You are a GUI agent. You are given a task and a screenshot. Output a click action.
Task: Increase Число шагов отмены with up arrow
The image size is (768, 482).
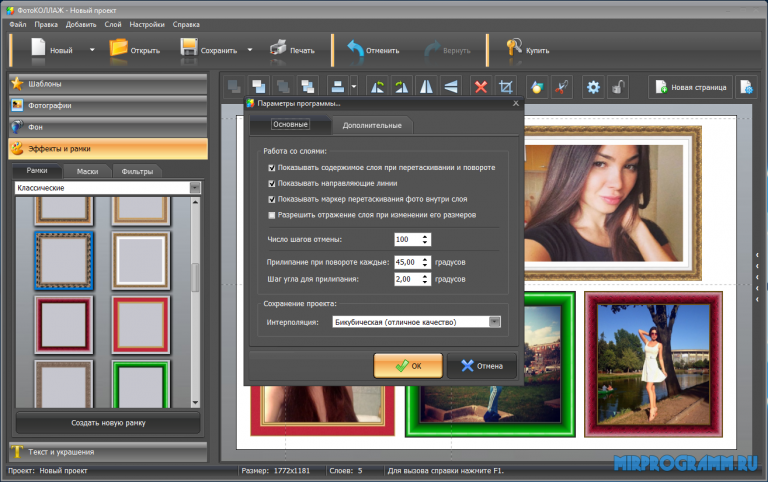click(425, 236)
